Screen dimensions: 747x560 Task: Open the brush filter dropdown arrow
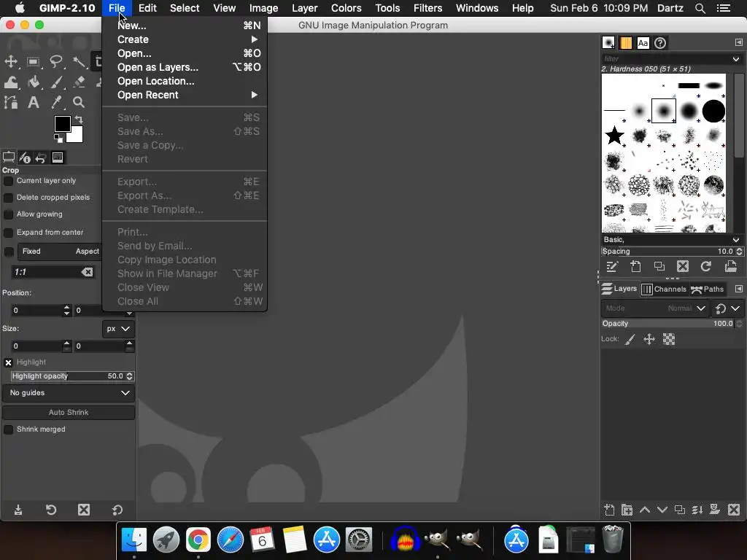736,59
